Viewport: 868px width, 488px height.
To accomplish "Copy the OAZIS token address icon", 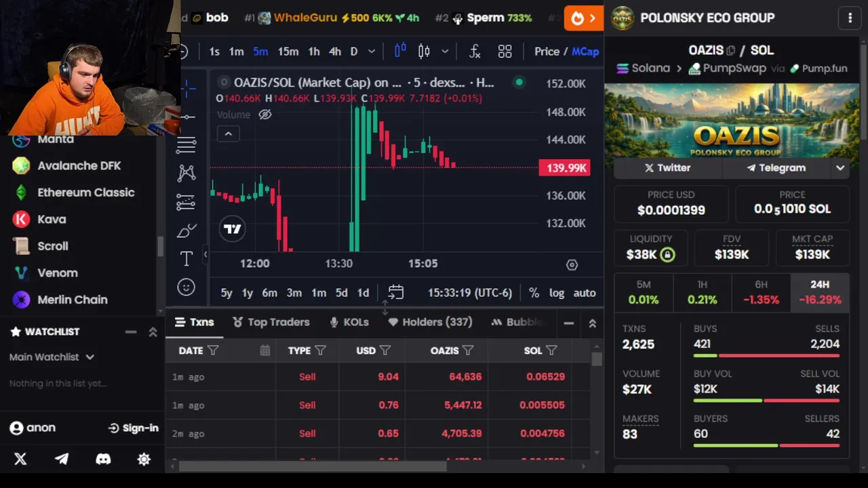I will (730, 51).
